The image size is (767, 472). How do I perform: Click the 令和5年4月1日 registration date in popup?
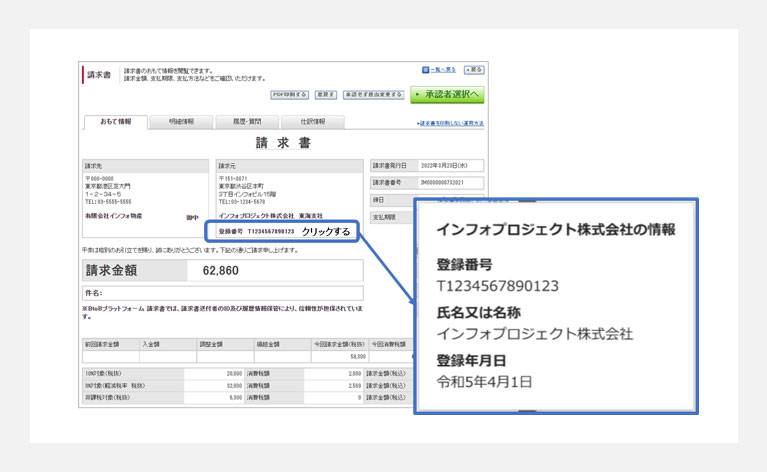pos(485,381)
